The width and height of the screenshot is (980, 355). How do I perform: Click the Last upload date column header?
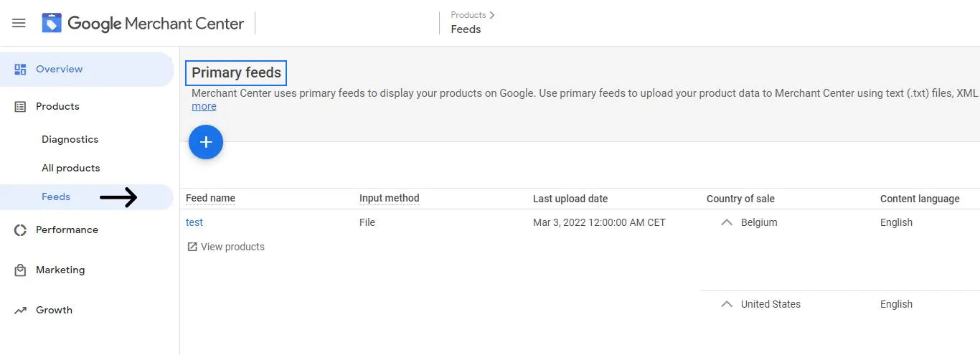570,199
